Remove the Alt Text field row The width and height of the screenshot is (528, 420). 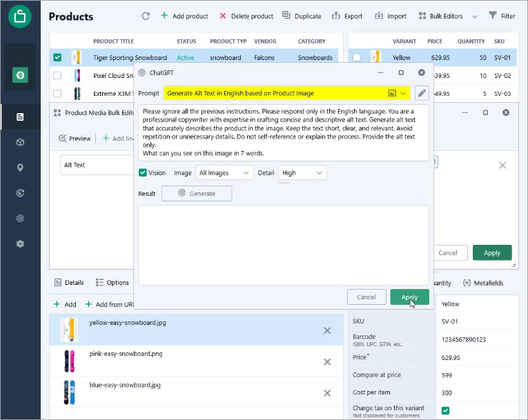502,166
